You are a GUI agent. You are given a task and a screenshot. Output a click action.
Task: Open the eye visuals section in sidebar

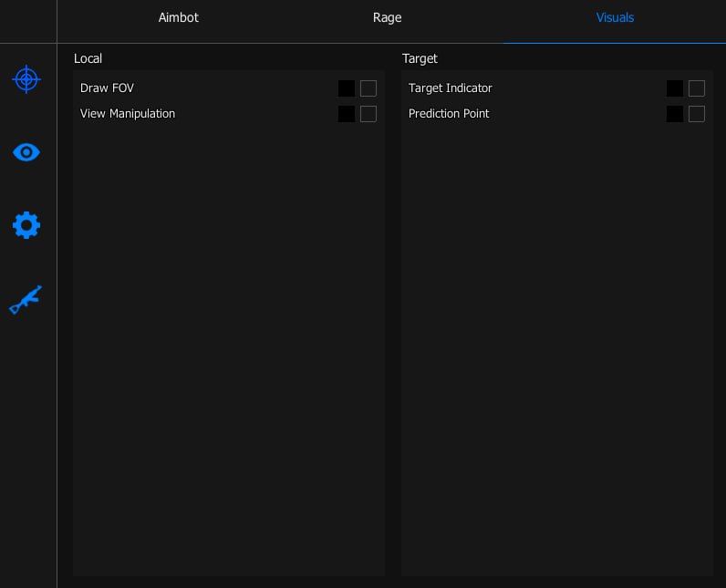(x=26, y=152)
